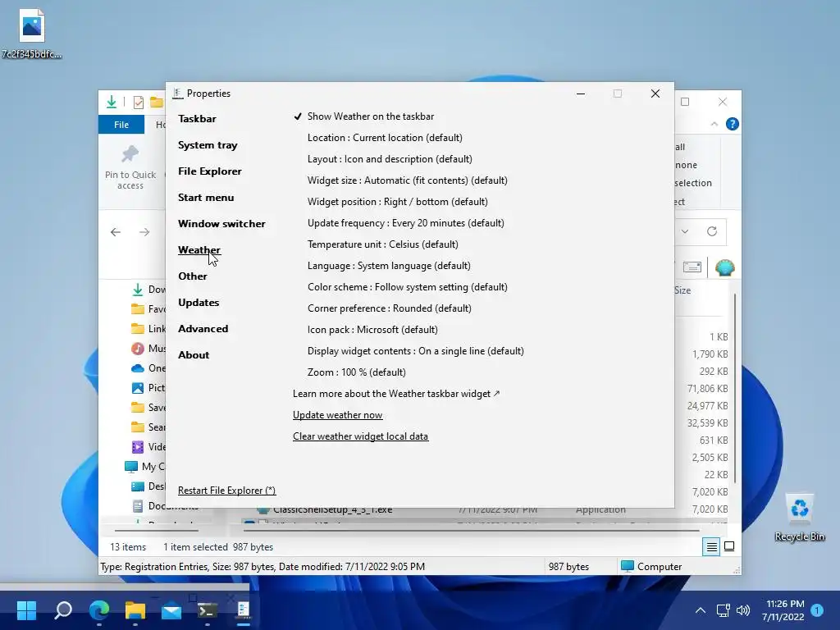Image resolution: width=840 pixels, height=630 pixels.
Task: Open Learn more about Weather taskbar widget
Action: [396, 394]
